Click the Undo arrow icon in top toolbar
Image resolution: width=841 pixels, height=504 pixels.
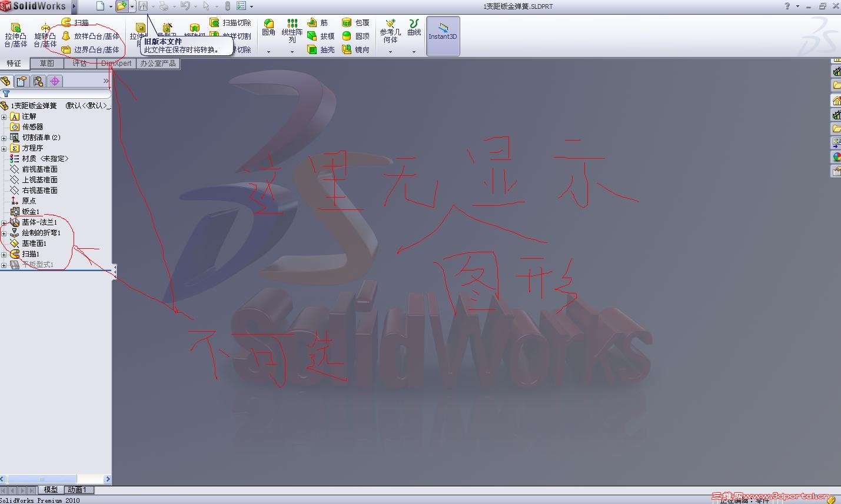pos(185,6)
